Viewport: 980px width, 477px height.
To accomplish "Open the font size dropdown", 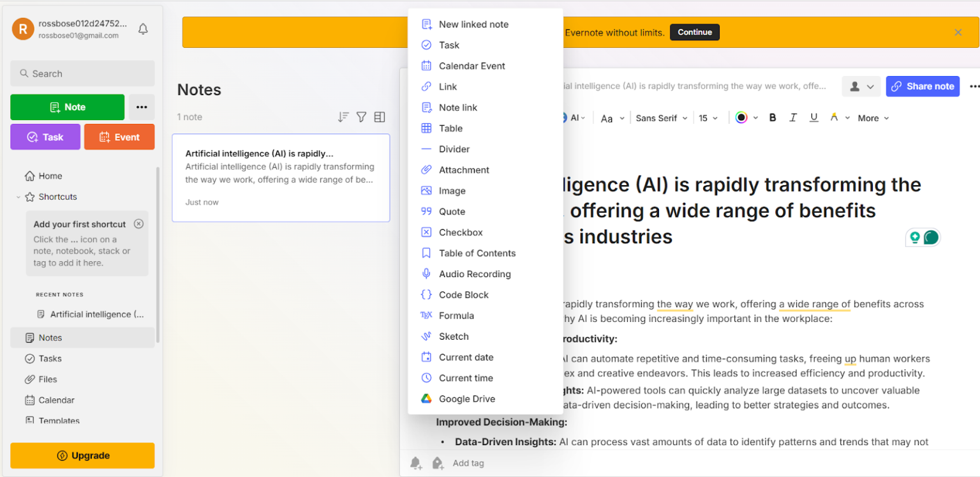I will click(x=708, y=117).
